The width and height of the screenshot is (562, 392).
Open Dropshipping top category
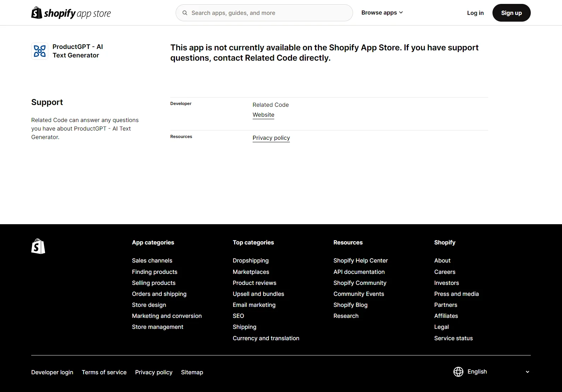click(x=250, y=261)
